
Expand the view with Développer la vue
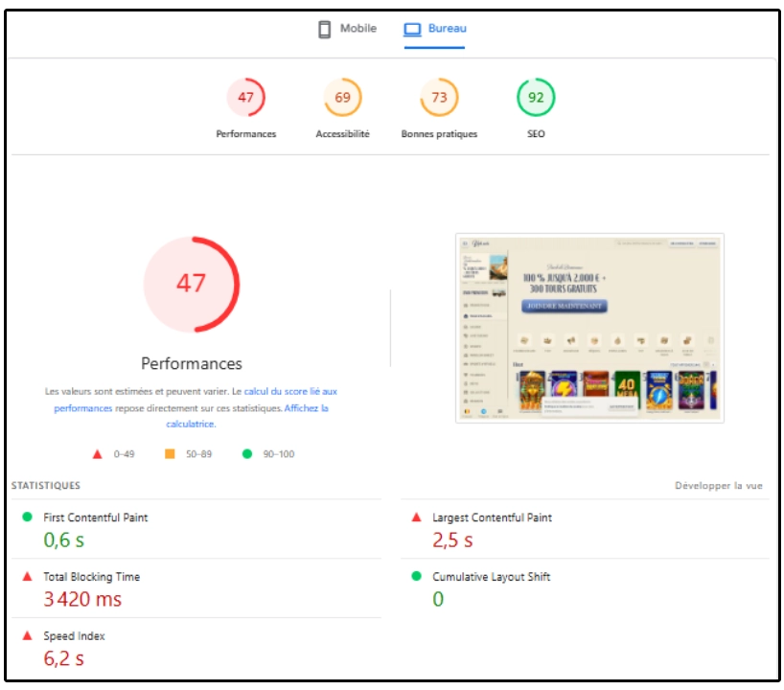[x=719, y=486]
